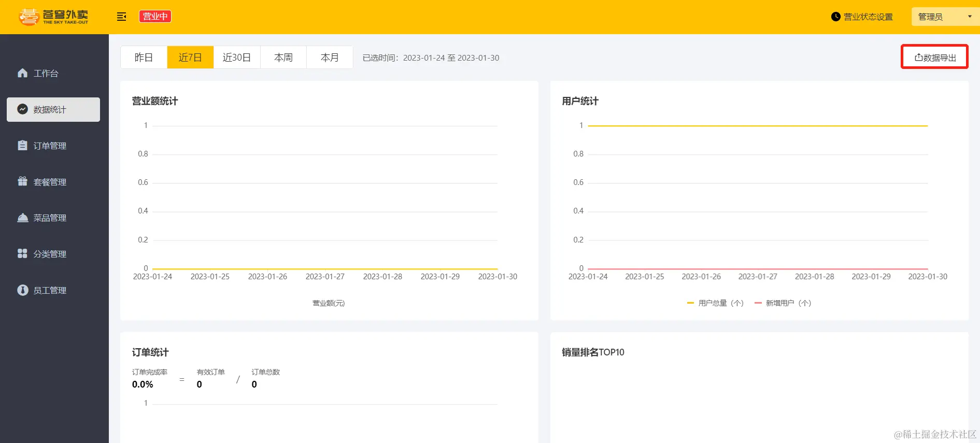Click the clock icon beside 营业状态设置
Image resolution: width=980 pixels, height=443 pixels.
point(835,17)
